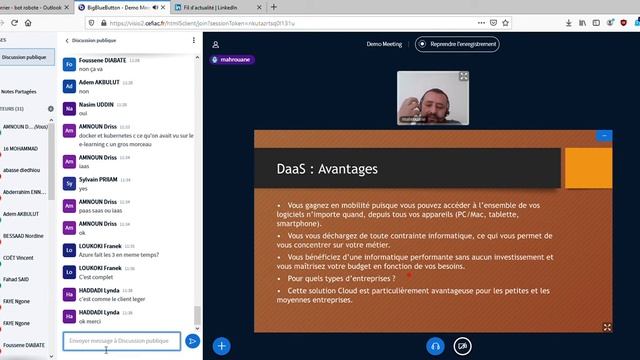Click the site security padlock icon
The width and height of the screenshot is (640, 360).
pyautogui.click(x=103, y=23)
